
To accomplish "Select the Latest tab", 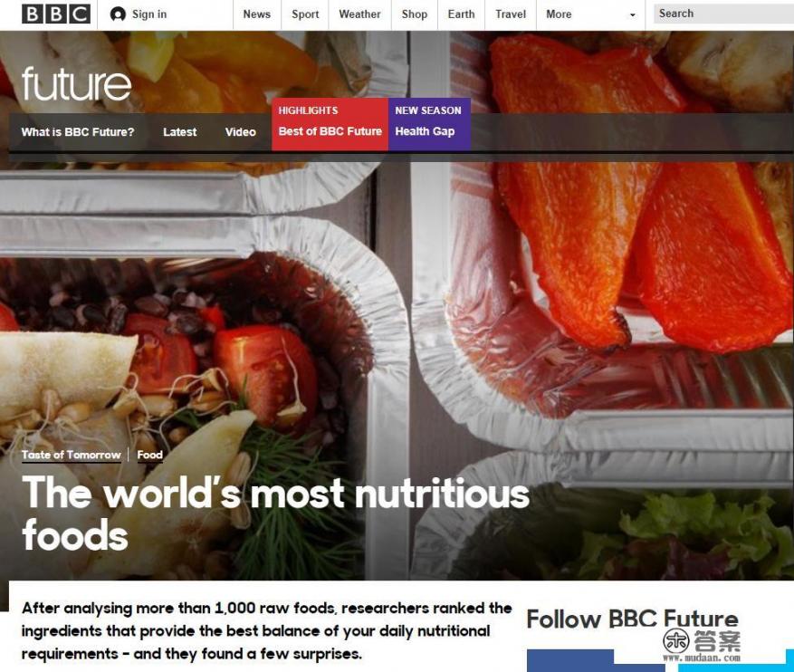I will click(180, 132).
